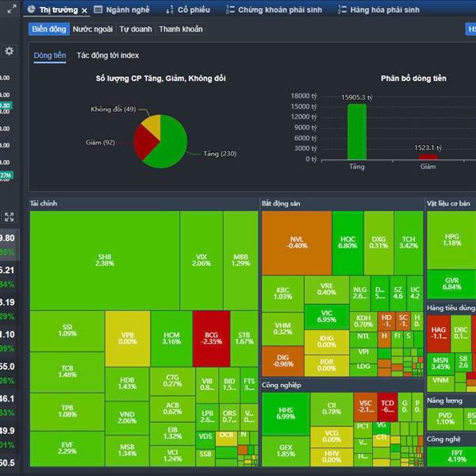Image resolution: width=476 pixels, height=476 pixels.
Task: Click the HDB 1.43% tile
Action: pos(127,384)
